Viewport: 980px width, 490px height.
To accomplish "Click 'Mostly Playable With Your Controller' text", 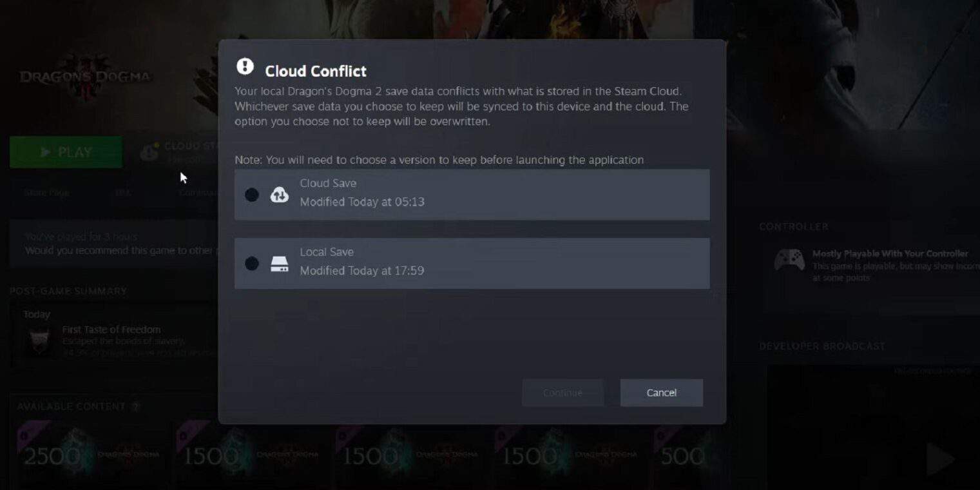I will click(x=890, y=254).
